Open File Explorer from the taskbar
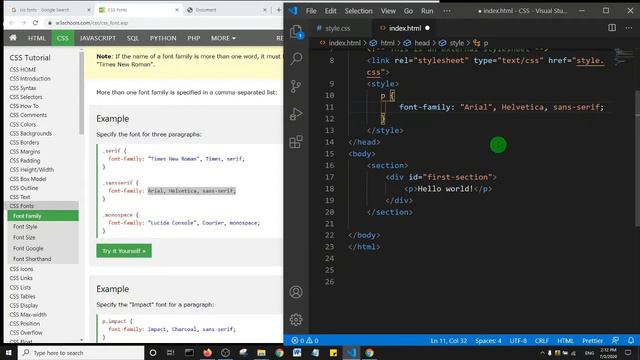 (x=261, y=353)
